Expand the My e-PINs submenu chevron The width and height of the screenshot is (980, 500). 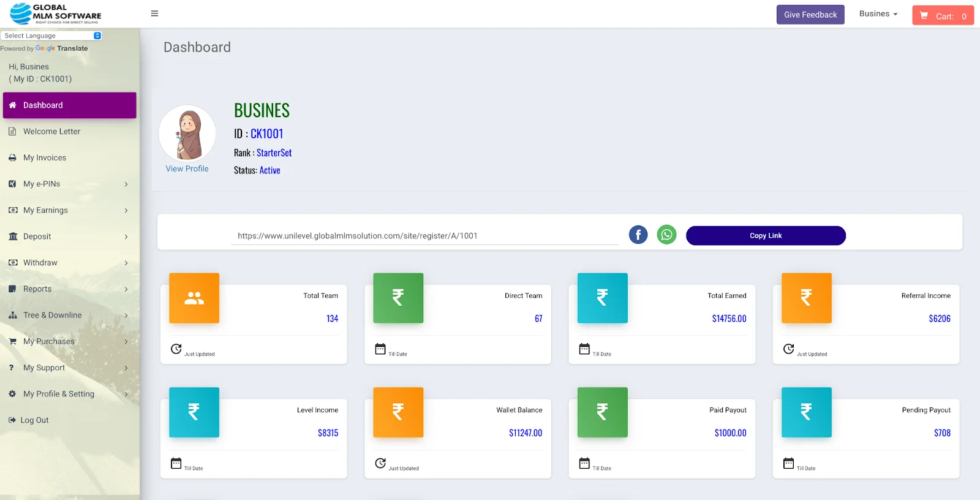click(126, 184)
